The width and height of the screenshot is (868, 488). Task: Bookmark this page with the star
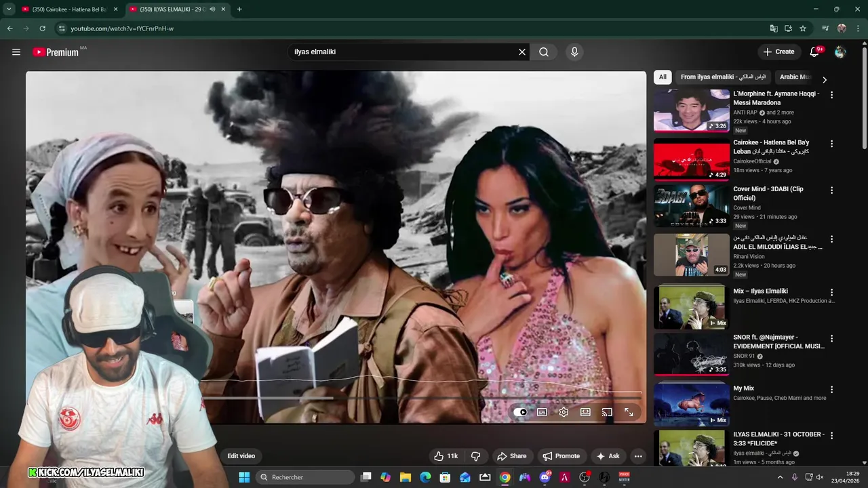803,28
